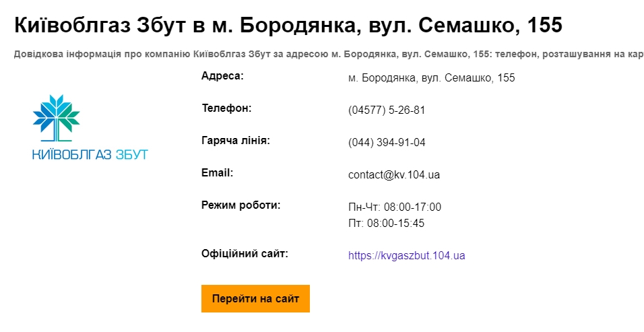Open the https://kvgaszbut.104.ua link
This screenshot has width=644, height=332.
pyautogui.click(x=407, y=256)
